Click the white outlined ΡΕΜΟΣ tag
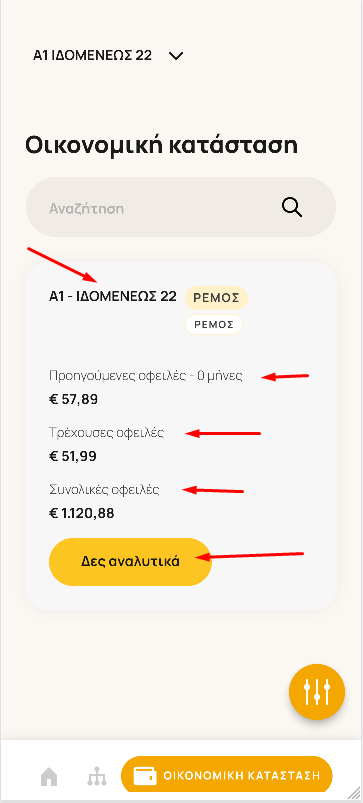The height and width of the screenshot is (803, 363). pyautogui.click(x=213, y=325)
